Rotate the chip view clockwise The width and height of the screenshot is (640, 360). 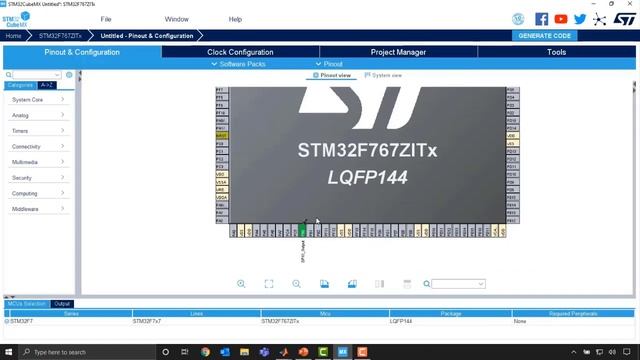click(x=324, y=284)
